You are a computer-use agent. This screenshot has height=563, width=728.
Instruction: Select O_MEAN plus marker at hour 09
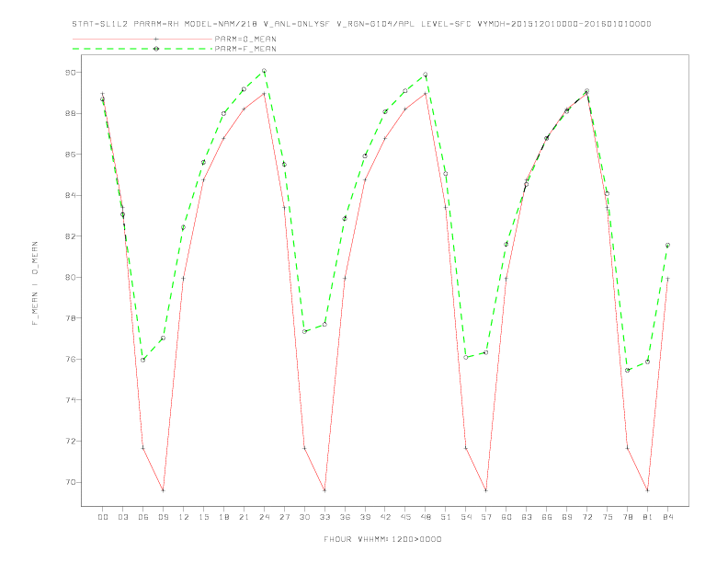click(163, 490)
